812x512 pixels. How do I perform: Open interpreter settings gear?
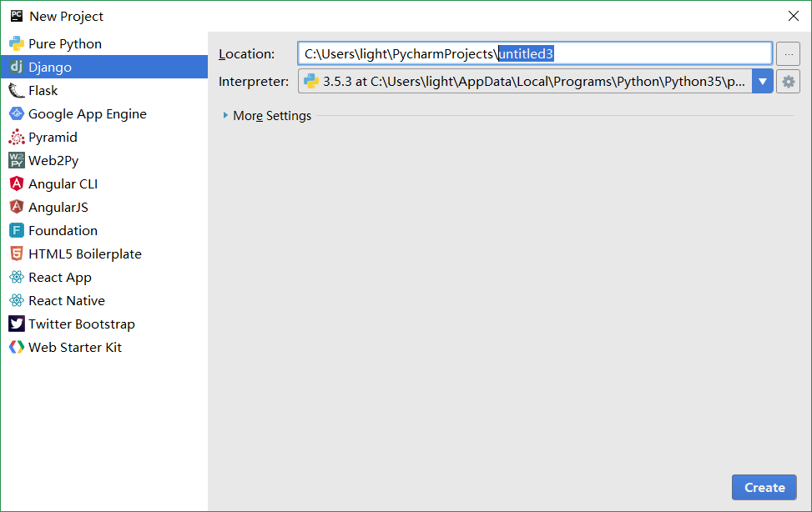[788, 81]
